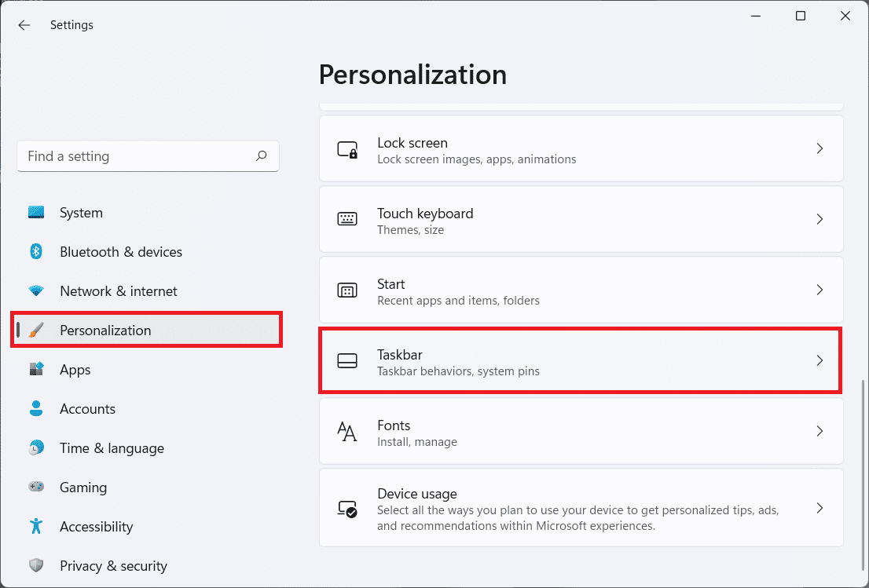The width and height of the screenshot is (869, 588).
Task: Expand Lock screen settings chevron
Action: tap(819, 148)
